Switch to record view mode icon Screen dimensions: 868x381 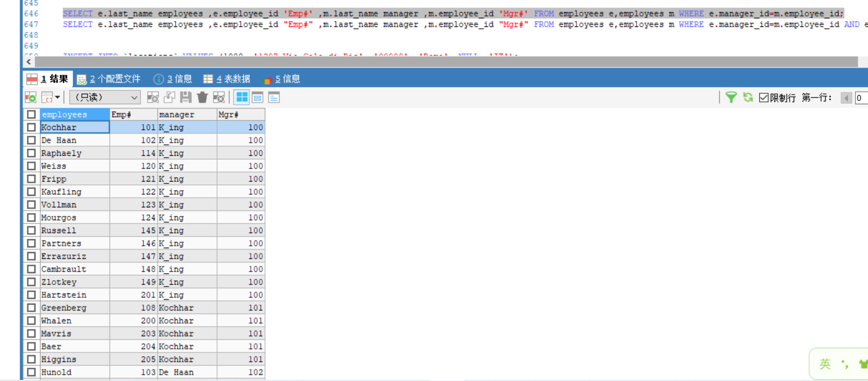(x=258, y=97)
